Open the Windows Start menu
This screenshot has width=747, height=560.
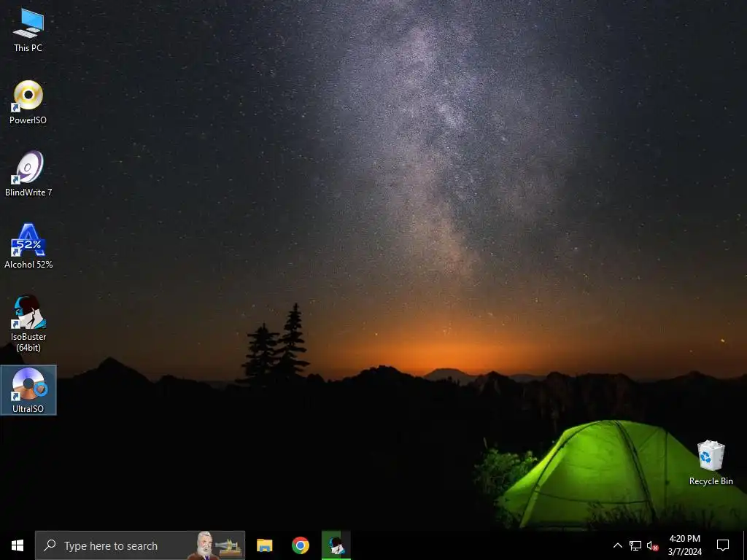(x=18, y=545)
